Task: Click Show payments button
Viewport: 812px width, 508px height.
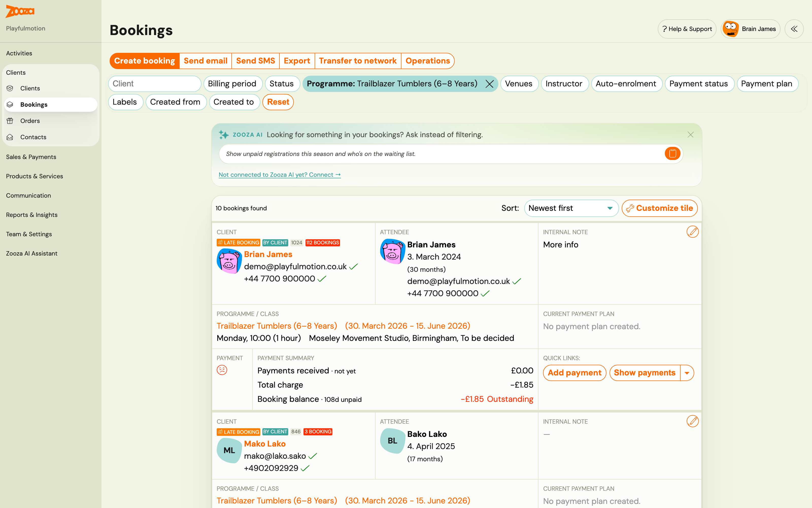Action: point(645,373)
